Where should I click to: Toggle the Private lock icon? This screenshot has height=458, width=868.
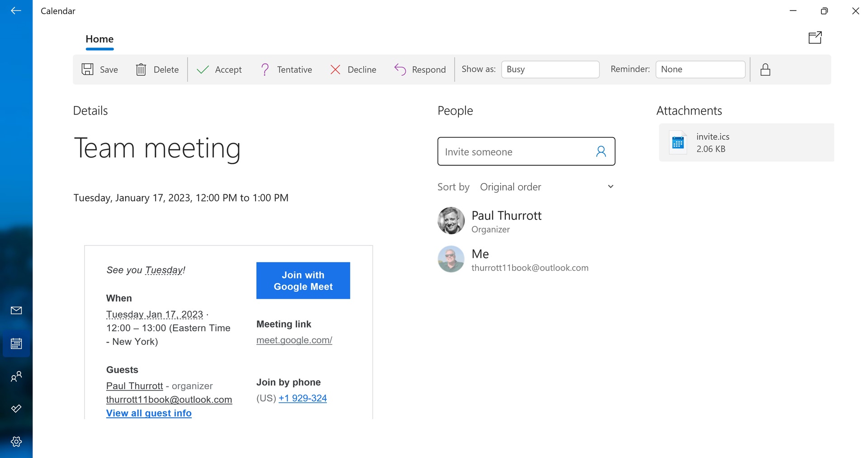765,69
